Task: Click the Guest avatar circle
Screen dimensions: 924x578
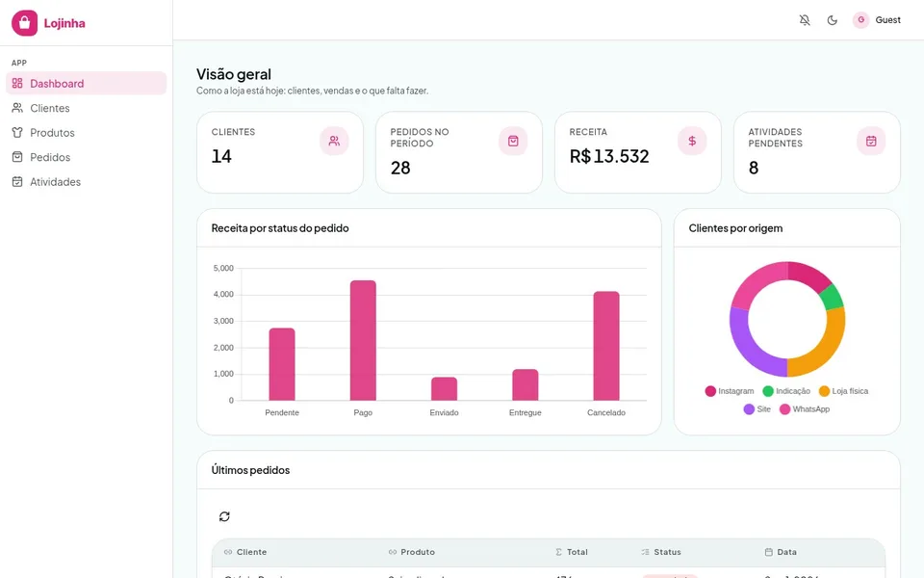Action: pos(860,20)
